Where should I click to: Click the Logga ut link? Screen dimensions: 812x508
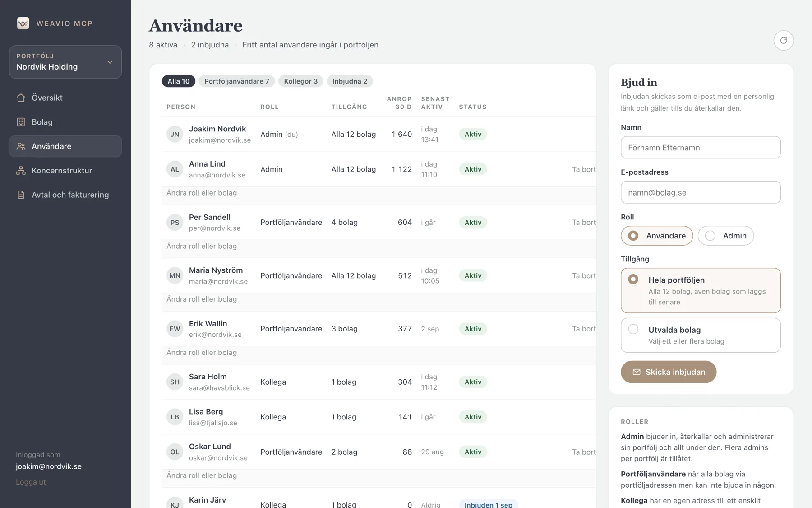click(x=31, y=482)
